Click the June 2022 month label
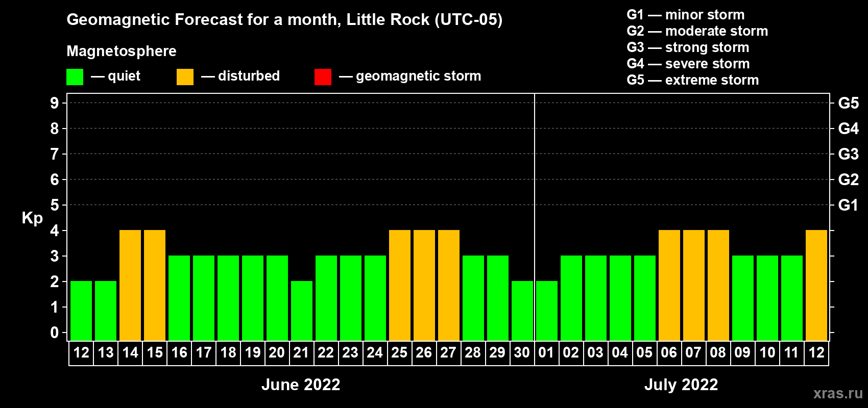This screenshot has width=868, height=408. [x=301, y=385]
